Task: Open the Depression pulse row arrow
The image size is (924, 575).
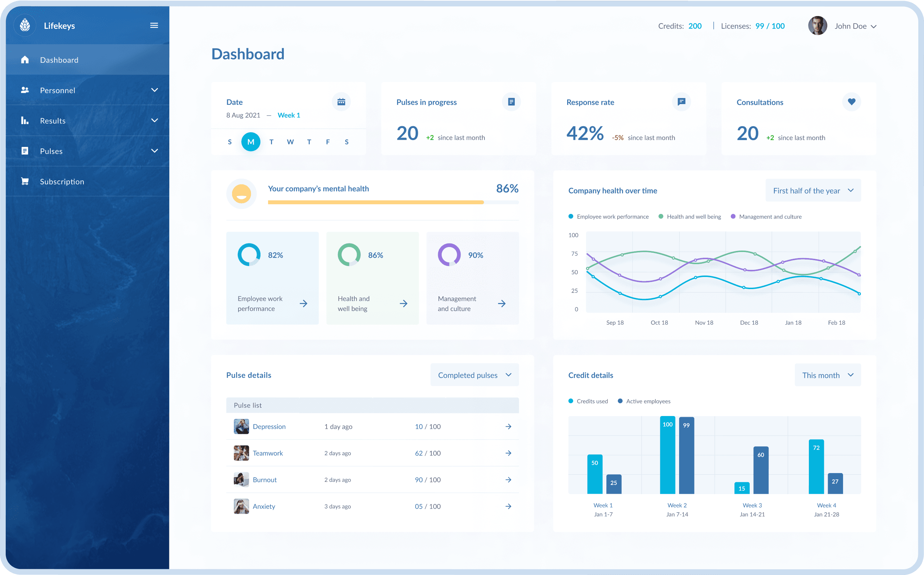Action: pos(508,427)
